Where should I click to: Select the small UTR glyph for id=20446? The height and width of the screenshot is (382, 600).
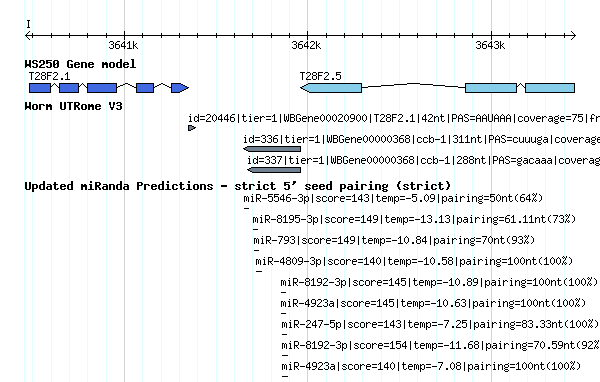pos(192,128)
